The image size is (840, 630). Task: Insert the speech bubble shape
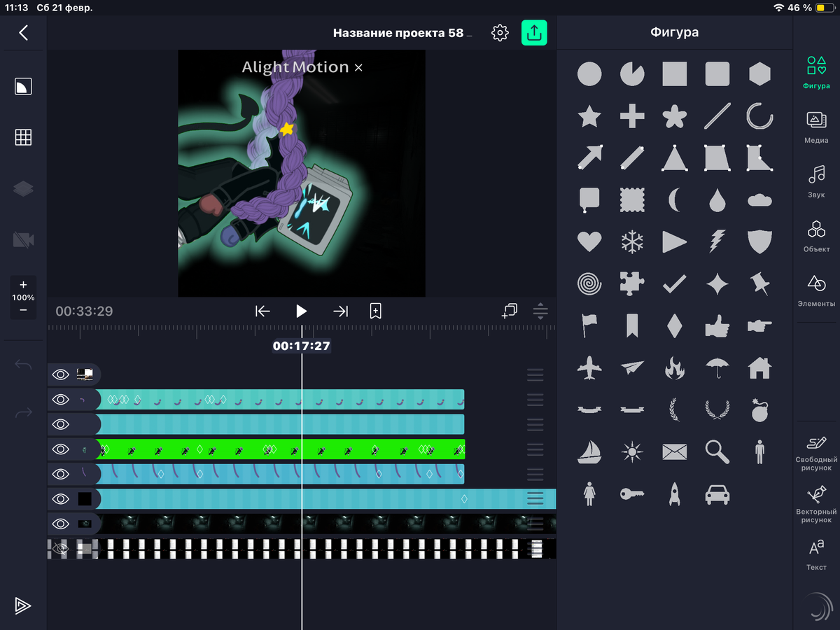[x=589, y=200]
